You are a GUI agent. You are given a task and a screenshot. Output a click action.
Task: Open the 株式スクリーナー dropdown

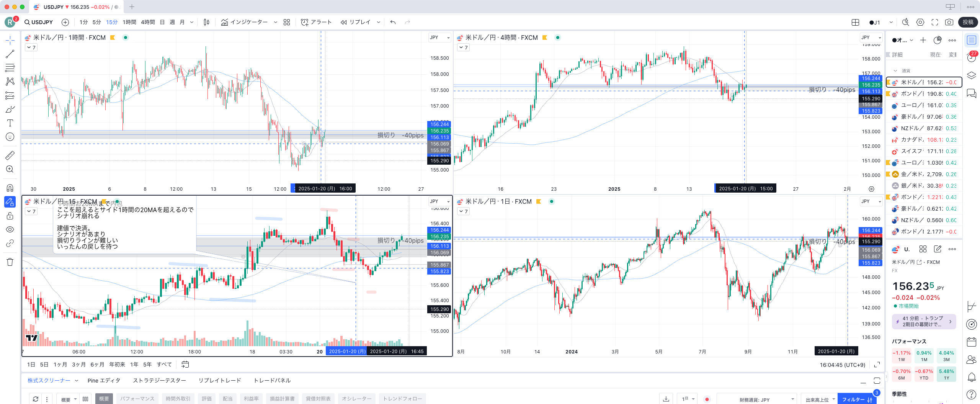pos(77,381)
